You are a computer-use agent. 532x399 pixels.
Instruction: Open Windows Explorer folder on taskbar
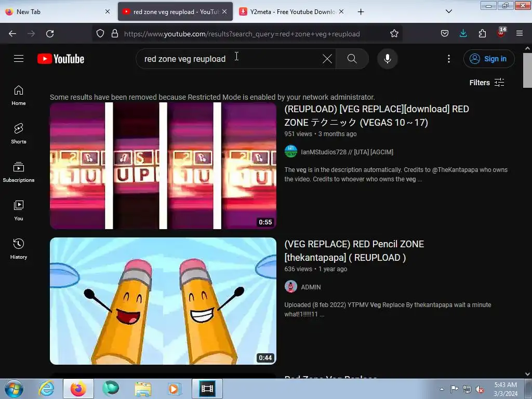[143, 389]
